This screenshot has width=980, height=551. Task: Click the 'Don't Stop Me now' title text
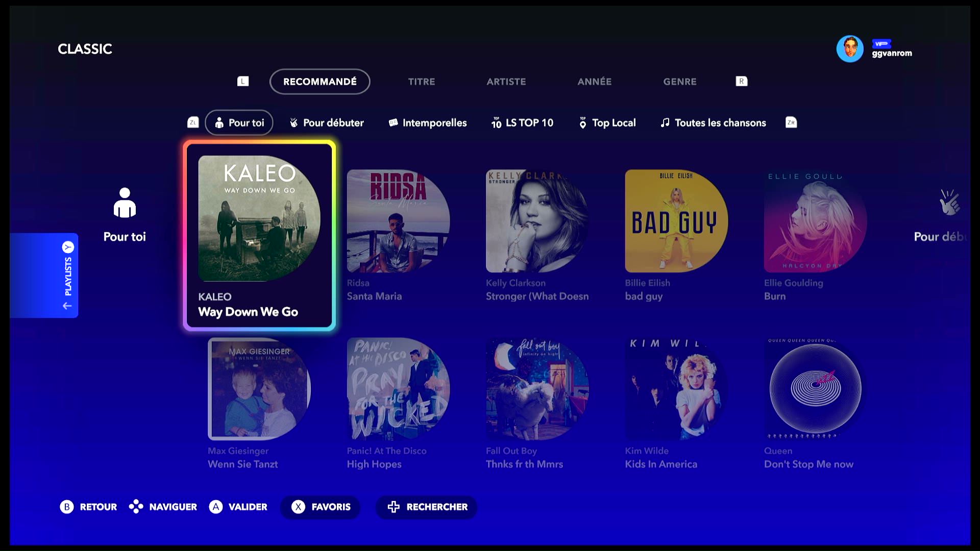pos(808,464)
